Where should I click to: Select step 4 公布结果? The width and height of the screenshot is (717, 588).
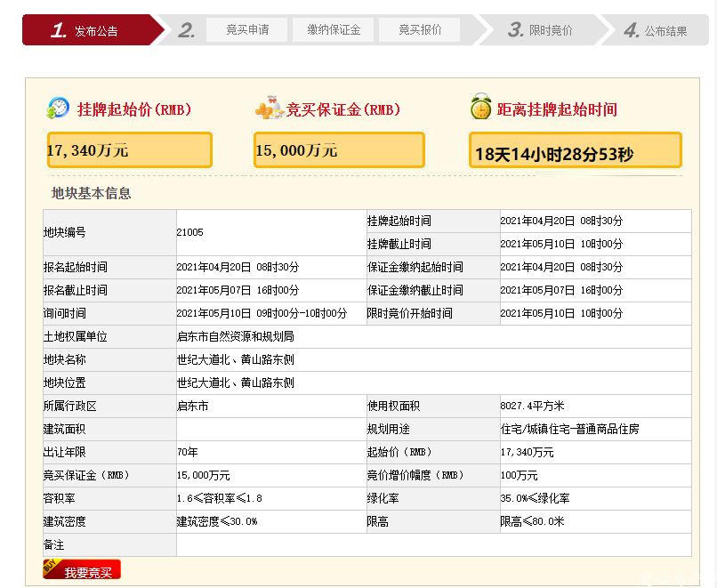coord(656,30)
